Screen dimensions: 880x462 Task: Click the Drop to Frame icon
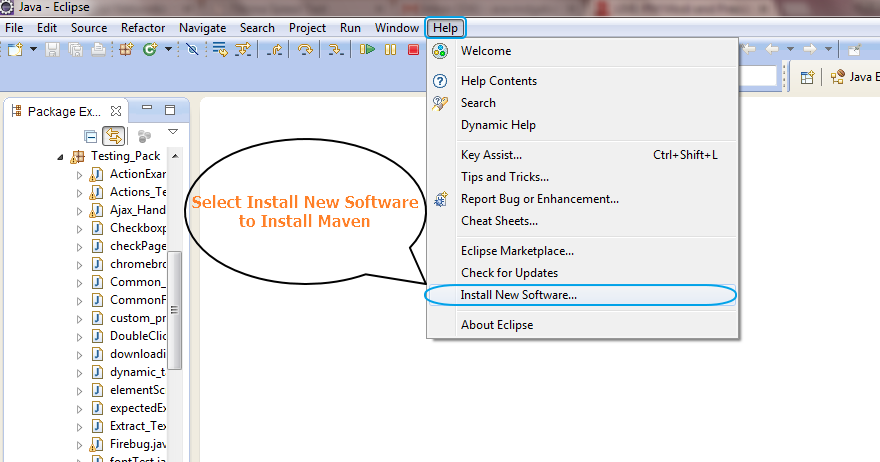click(x=220, y=50)
